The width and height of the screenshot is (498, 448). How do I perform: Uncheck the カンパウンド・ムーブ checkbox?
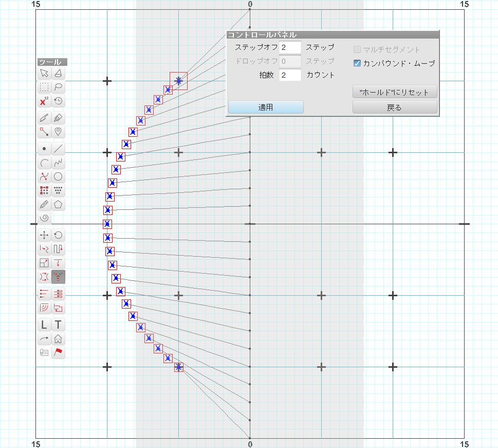click(x=357, y=63)
